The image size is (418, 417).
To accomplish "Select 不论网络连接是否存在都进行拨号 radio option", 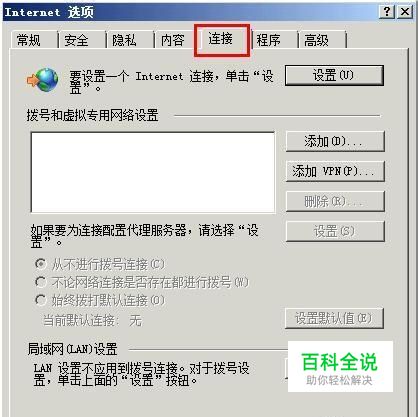I will [x=41, y=282].
